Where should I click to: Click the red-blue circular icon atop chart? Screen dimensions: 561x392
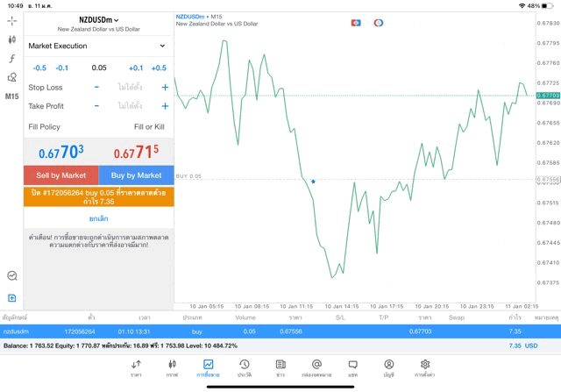coord(378,23)
